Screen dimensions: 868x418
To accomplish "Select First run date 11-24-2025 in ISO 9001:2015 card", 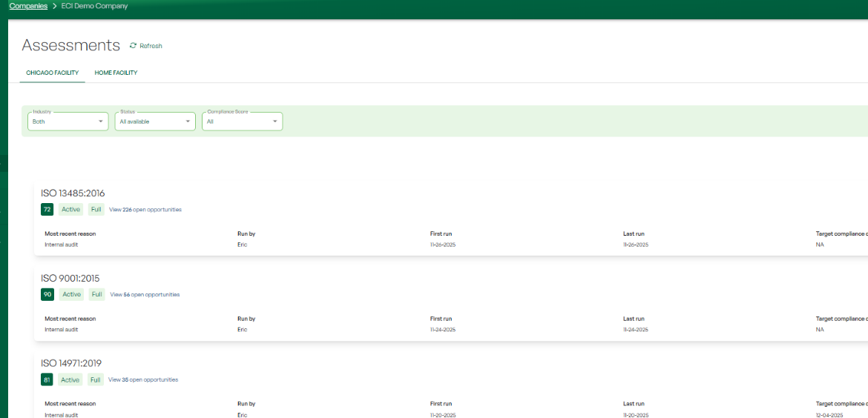I will [x=443, y=330].
